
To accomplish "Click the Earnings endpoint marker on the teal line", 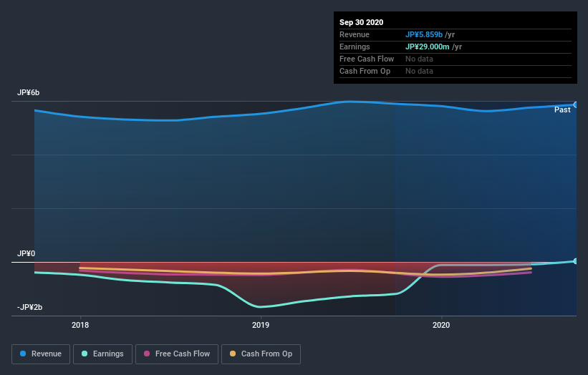I will point(576,261).
